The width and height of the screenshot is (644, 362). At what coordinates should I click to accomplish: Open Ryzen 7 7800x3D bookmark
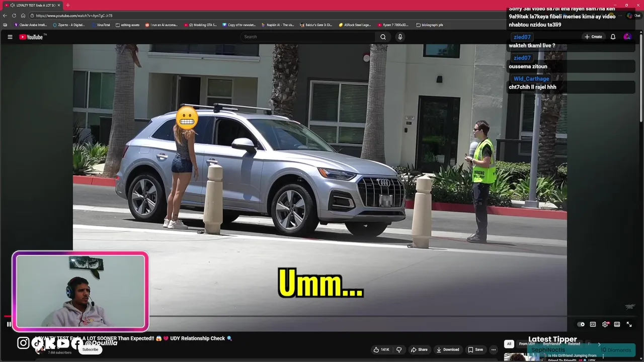pyautogui.click(x=393, y=25)
